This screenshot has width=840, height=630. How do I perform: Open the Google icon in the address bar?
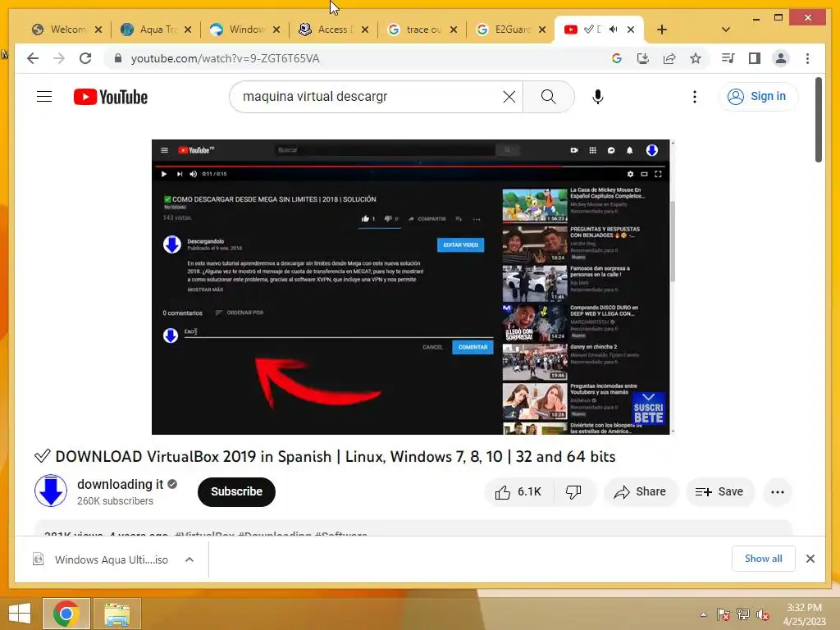tap(617, 58)
